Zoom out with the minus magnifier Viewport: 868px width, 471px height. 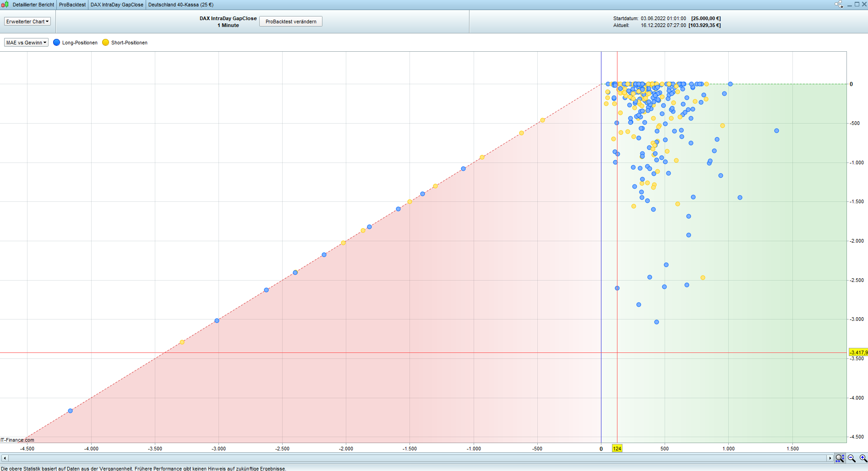852,458
